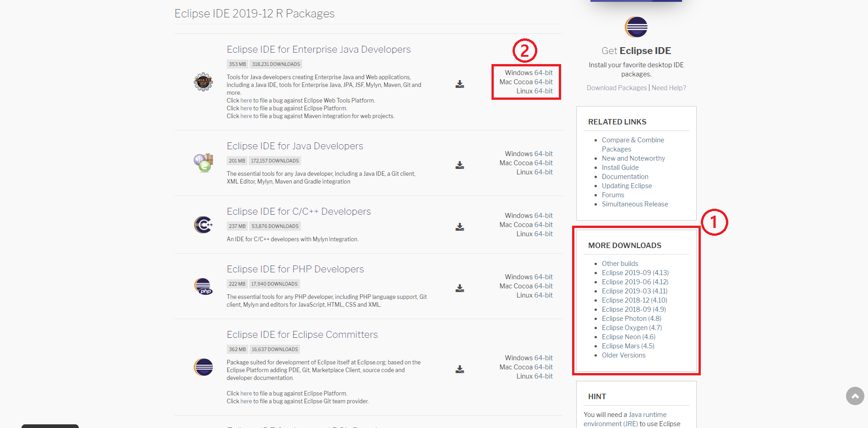Click the Java runtime environment (JRE) hint link

(x=626, y=419)
